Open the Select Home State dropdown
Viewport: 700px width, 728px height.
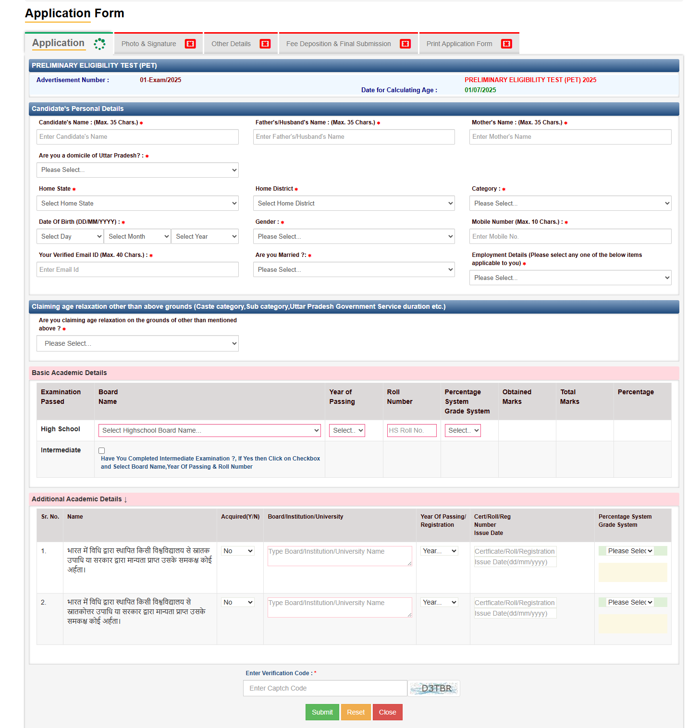pos(137,203)
